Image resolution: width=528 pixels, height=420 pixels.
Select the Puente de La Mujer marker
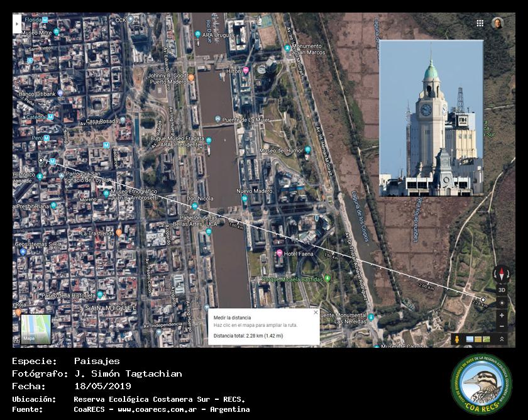217,119
